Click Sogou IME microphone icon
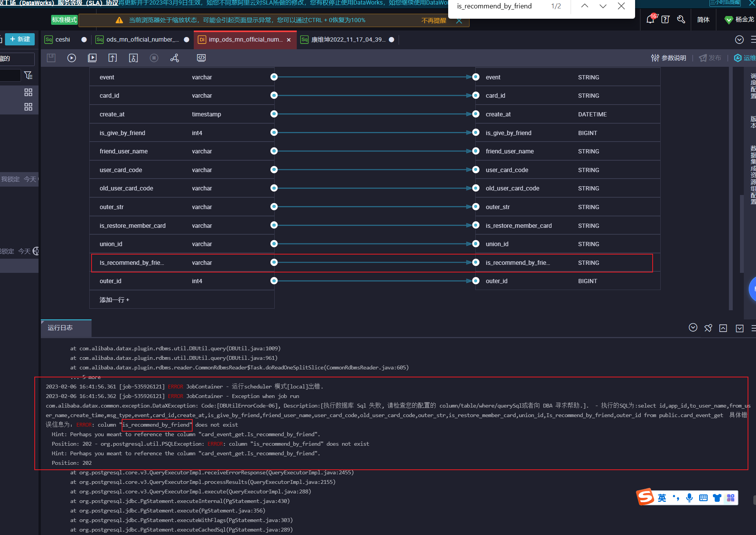Image resolution: width=756 pixels, height=535 pixels. [x=689, y=498]
